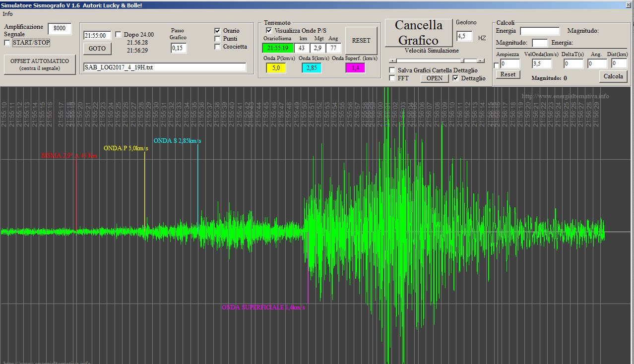Click the large RESET button in Terremoto
634x364 pixels.
[x=361, y=41]
